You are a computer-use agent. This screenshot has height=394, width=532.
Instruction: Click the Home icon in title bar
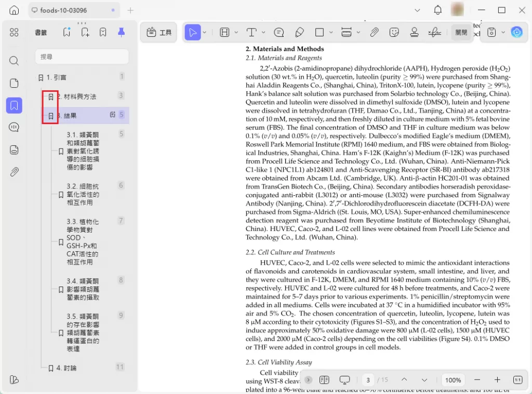tap(14, 10)
